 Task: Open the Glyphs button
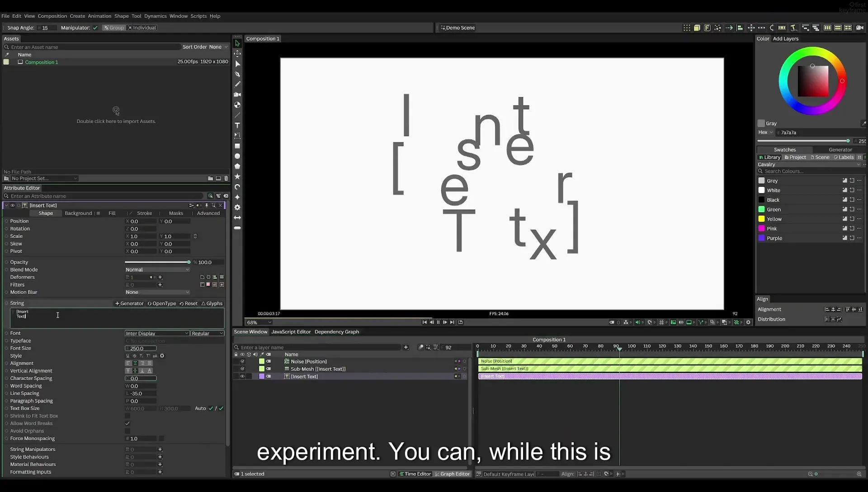[212, 303]
